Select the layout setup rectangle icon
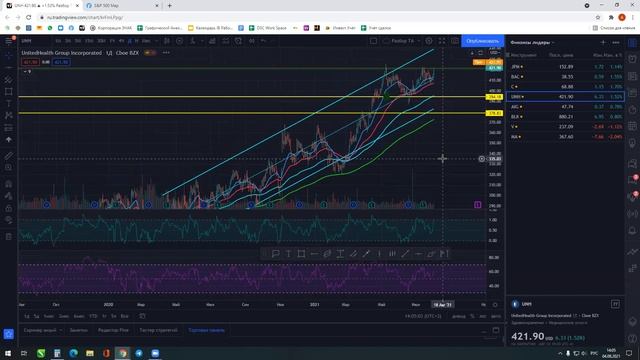Viewport: 640px width, 360px height. (373, 41)
